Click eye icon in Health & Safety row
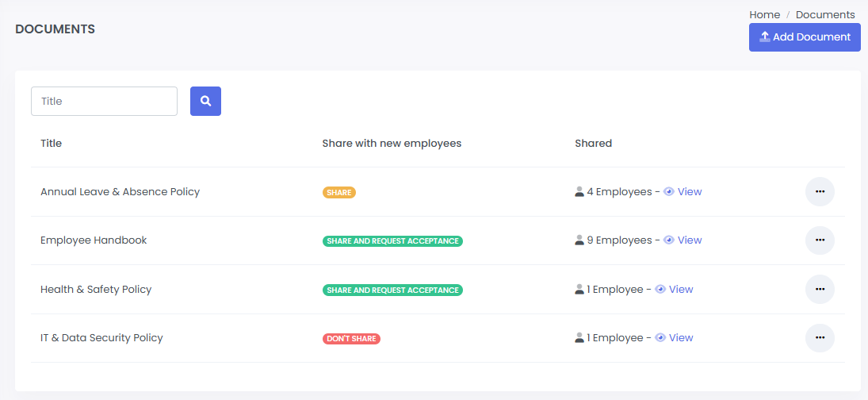868x400 pixels. coord(660,290)
